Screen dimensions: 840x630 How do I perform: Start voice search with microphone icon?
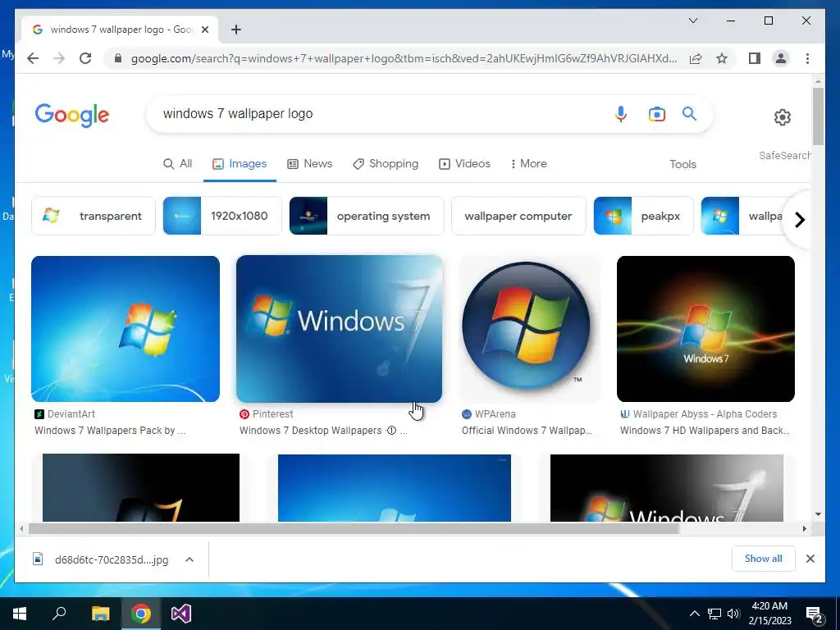pos(620,113)
